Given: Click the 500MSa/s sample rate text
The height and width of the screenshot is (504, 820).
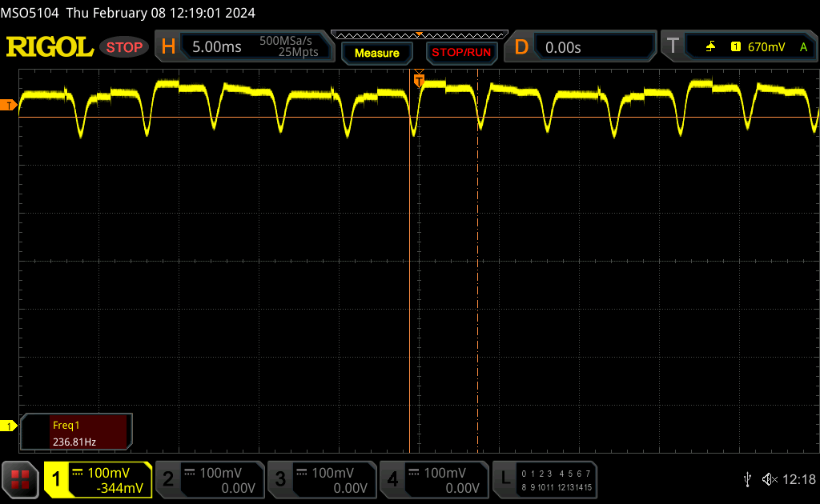Looking at the screenshot, I should [286, 41].
